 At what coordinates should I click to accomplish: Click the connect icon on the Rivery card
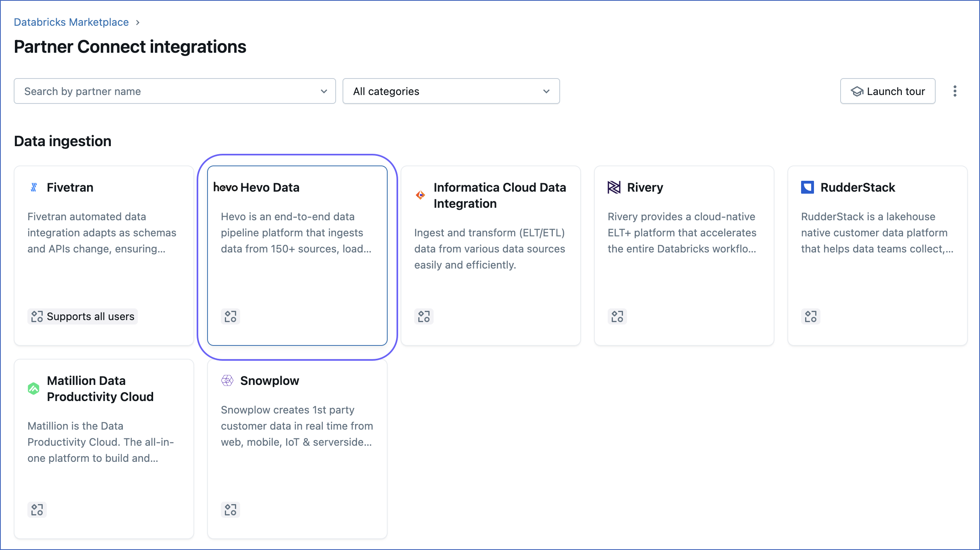[617, 316]
